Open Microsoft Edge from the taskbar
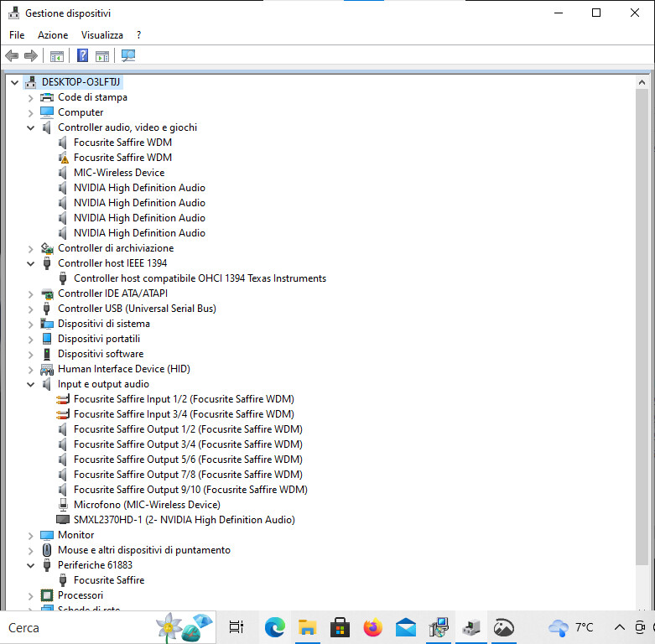 pos(275,627)
